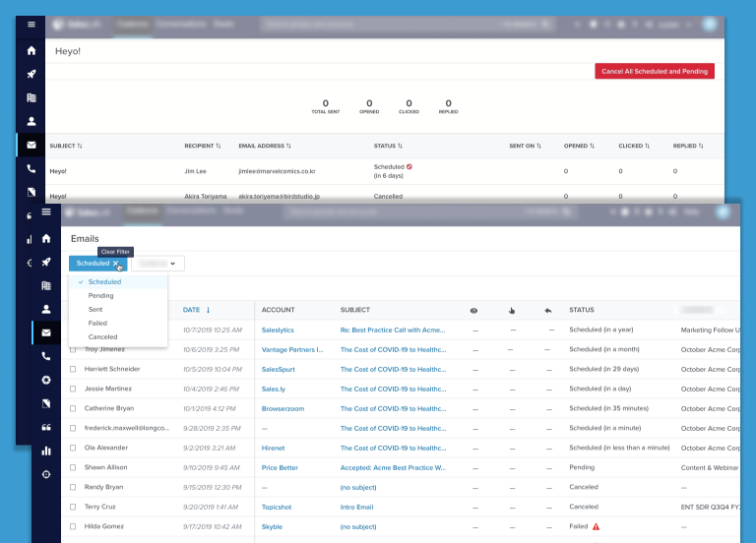Sort by SENT ON column in back window

point(525,146)
